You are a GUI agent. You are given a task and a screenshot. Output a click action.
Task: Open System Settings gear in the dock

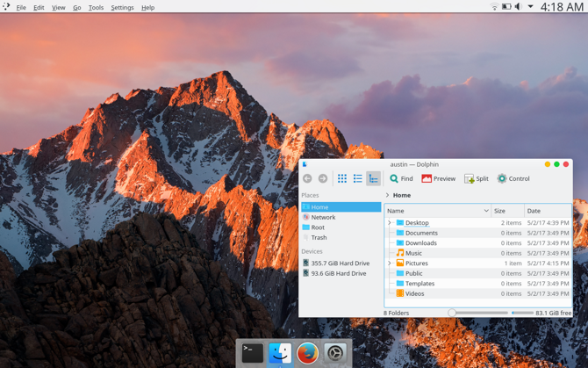pyautogui.click(x=334, y=353)
